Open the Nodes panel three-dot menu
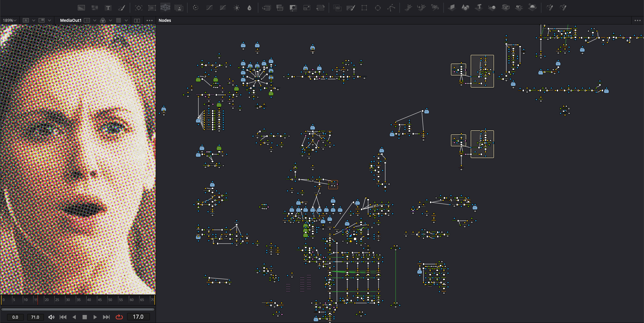The height and width of the screenshot is (323, 644). [637, 20]
